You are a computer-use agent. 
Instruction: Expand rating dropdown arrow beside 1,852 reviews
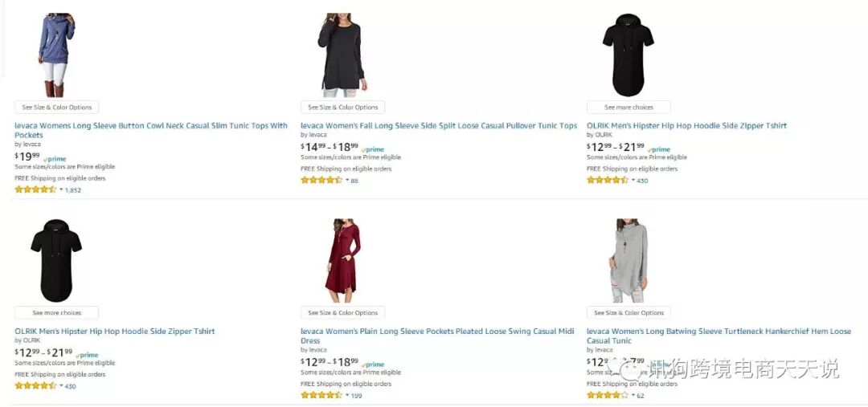pos(61,189)
